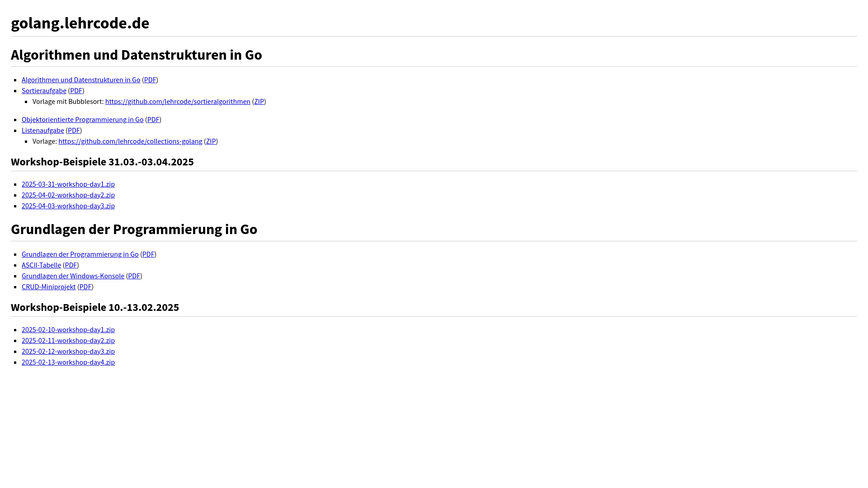
Task: Open the sortieralgorithmen GitHub repository link
Action: tap(178, 101)
